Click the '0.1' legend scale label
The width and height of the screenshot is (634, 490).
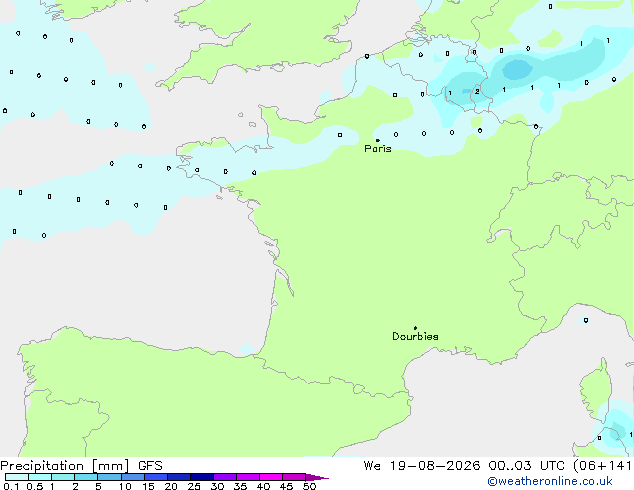(11, 486)
